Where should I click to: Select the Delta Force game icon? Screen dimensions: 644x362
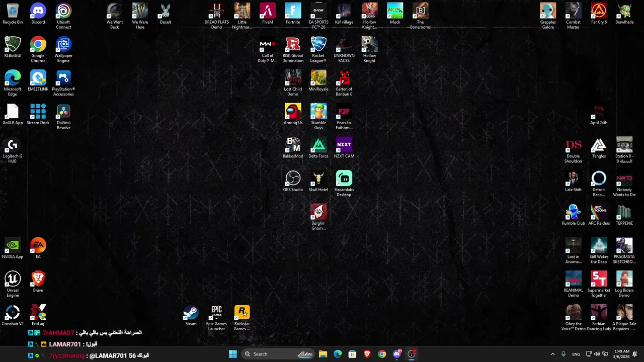click(318, 148)
